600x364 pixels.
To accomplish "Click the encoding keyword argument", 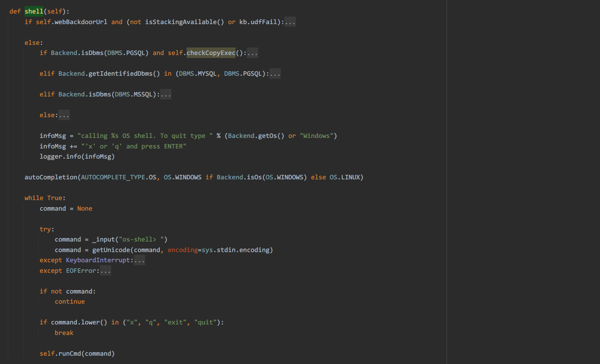I will coord(183,250).
